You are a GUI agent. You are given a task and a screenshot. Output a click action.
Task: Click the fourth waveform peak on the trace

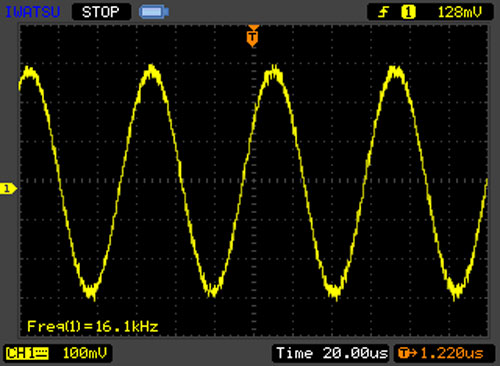tap(396, 72)
